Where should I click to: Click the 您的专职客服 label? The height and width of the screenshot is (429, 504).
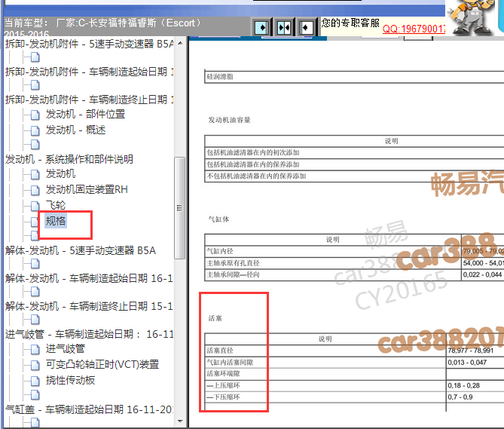[350, 23]
